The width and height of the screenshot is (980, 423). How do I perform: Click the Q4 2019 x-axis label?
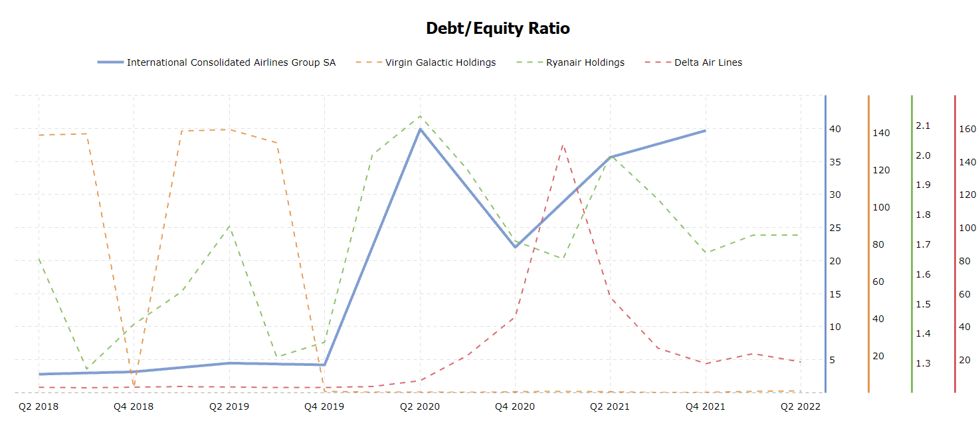tap(324, 406)
